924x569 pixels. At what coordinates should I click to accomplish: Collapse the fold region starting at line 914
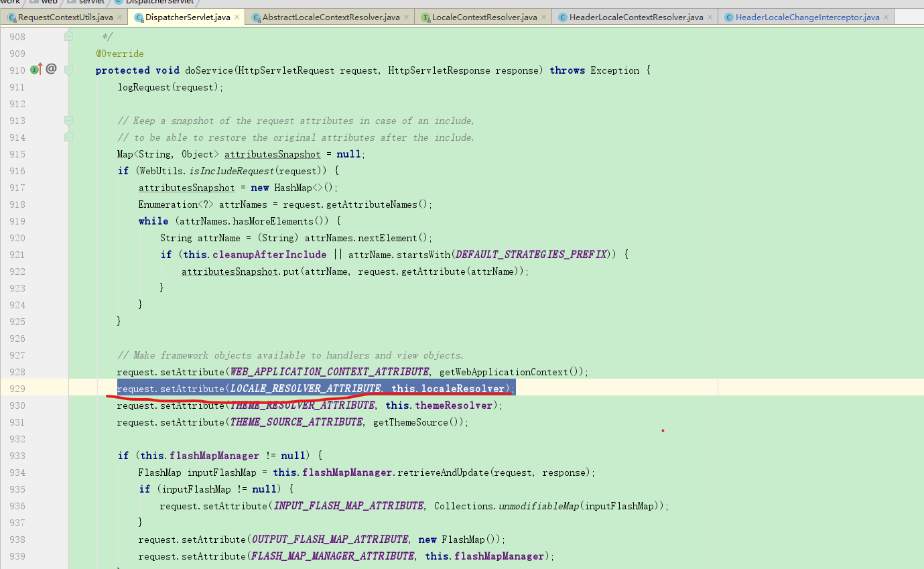pyautogui.click(x=68, y=137)
